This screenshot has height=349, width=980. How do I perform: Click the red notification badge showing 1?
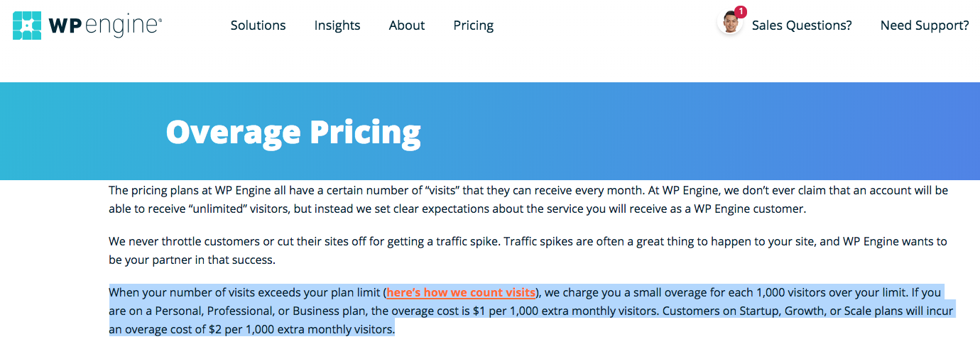741,11
